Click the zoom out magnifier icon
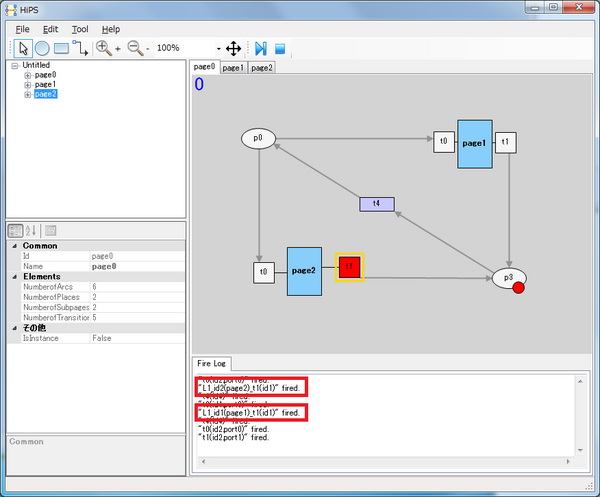Screen dimensions: 600x497 pos(138,49)
